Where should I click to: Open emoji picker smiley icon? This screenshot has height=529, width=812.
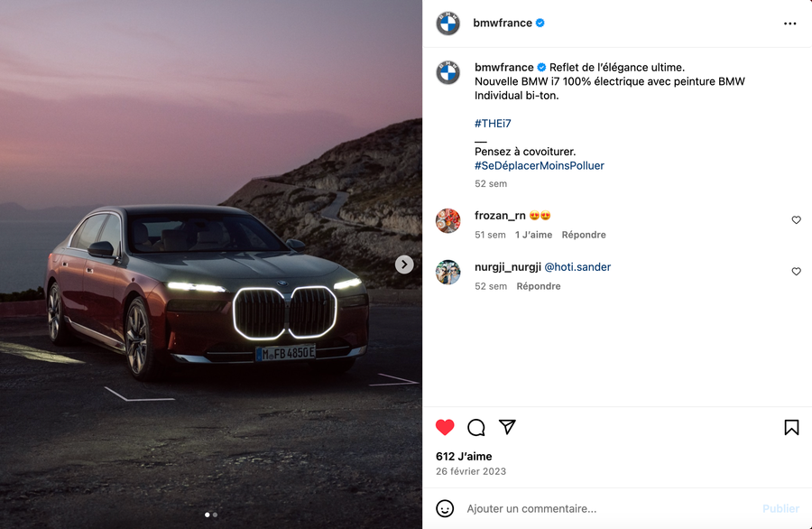point(445,508)
